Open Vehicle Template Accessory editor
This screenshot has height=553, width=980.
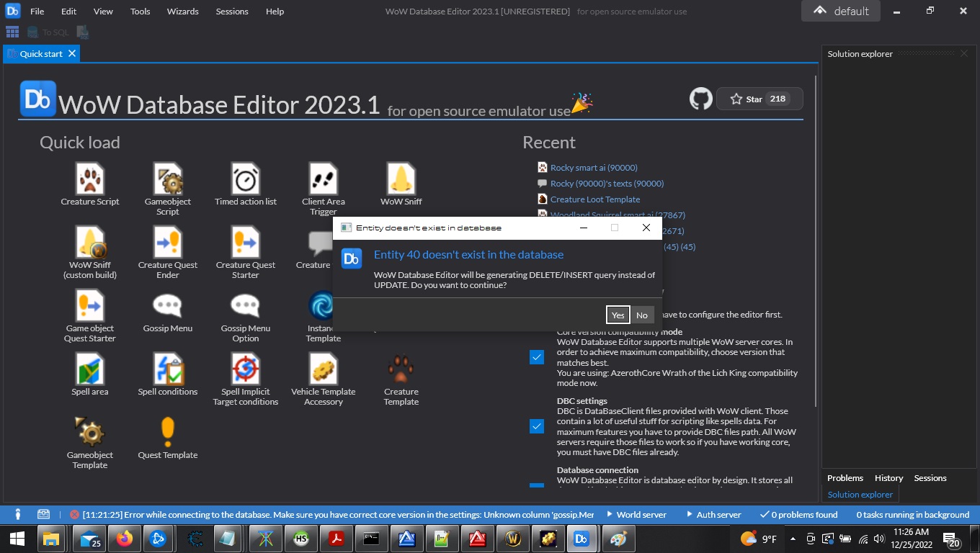324,379
